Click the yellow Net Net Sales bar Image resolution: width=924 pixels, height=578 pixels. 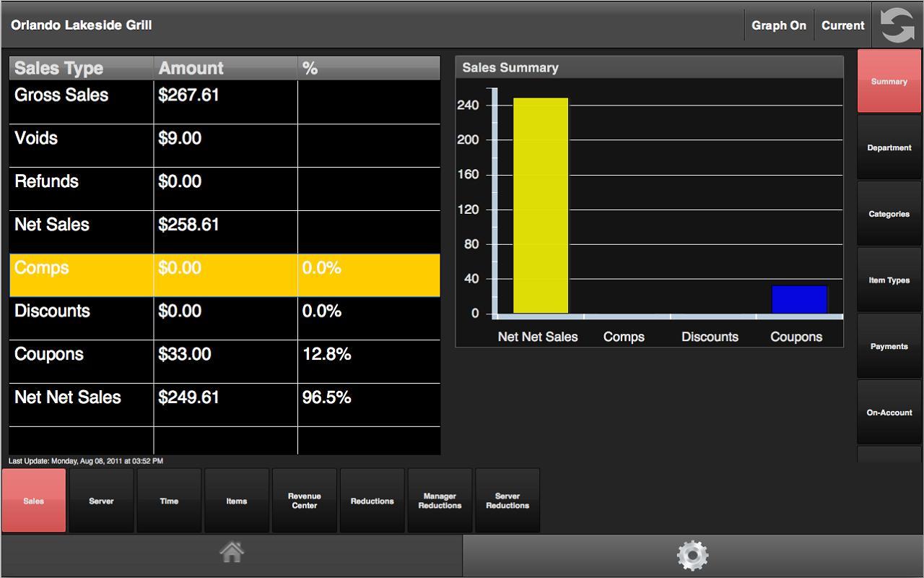[541, 205]
